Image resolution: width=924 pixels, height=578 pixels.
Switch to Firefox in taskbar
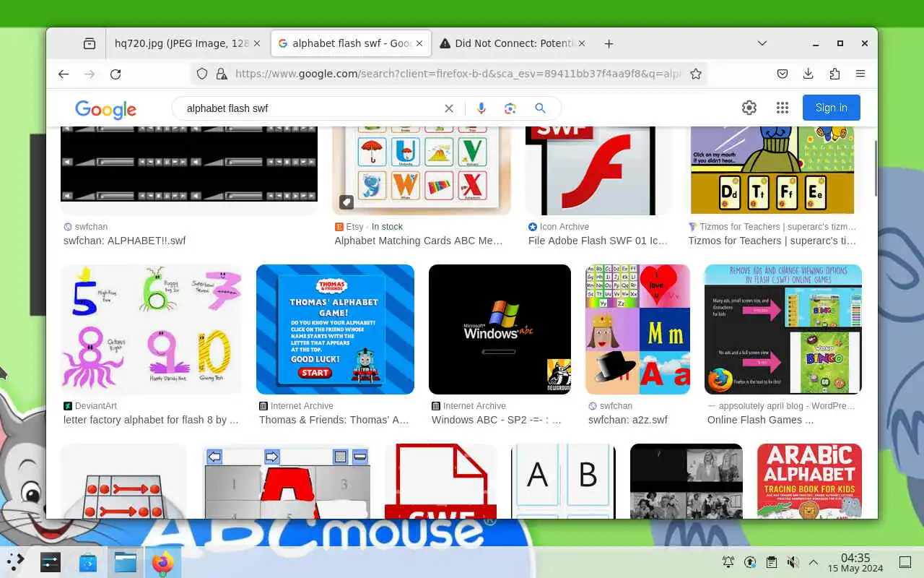163,561
